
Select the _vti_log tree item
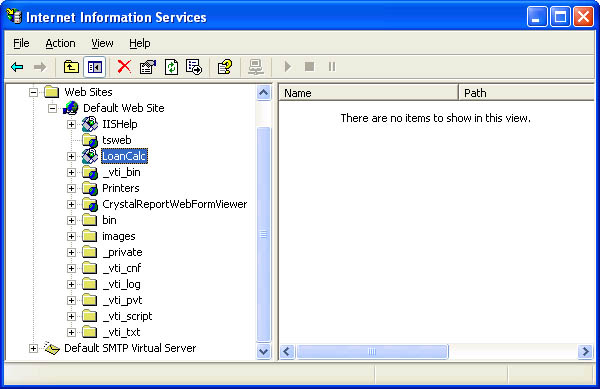click(x=122, y=284)
